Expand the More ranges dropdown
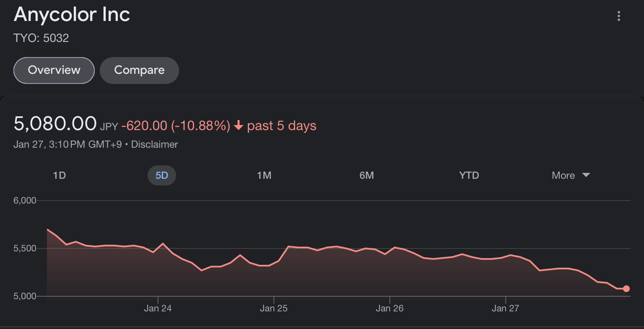This screenshot has width=644, height=329. pyautogui.click(x=571, y=175)
